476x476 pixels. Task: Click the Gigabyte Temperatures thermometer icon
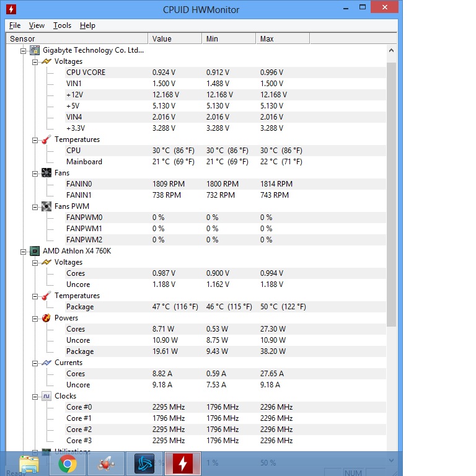[46, 139]
